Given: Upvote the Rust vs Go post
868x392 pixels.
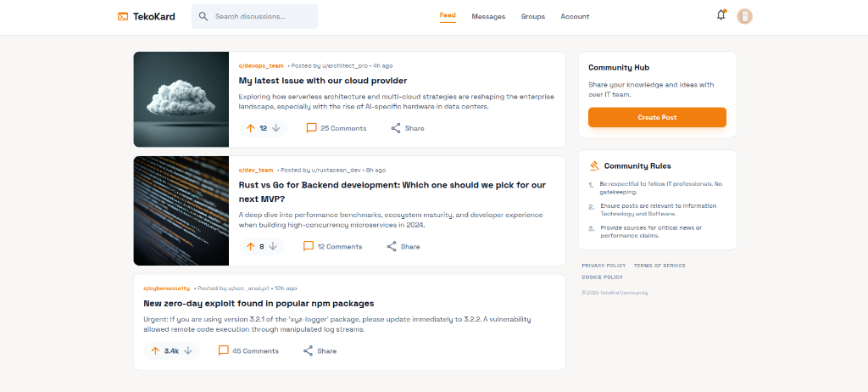Looking at the screenshot, I should (250, 247).
